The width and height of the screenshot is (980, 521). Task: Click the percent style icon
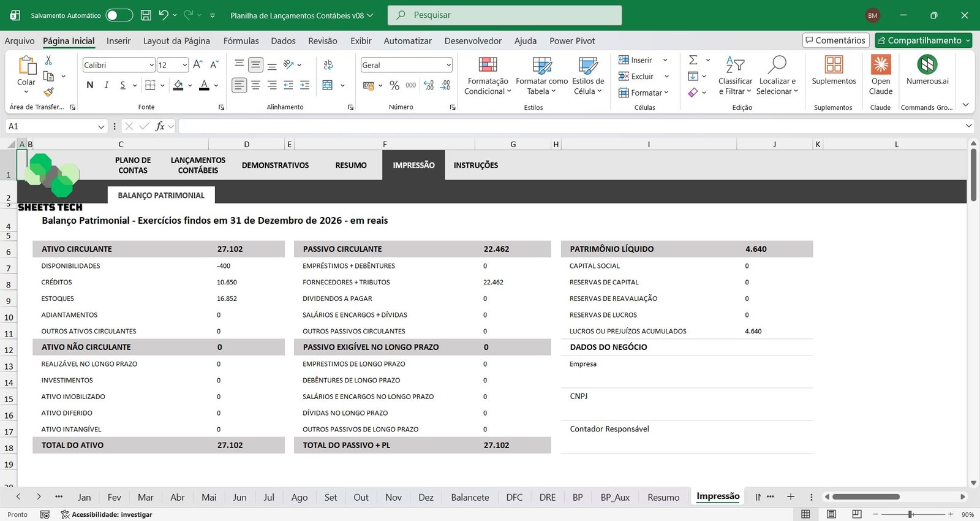(394, 86)
